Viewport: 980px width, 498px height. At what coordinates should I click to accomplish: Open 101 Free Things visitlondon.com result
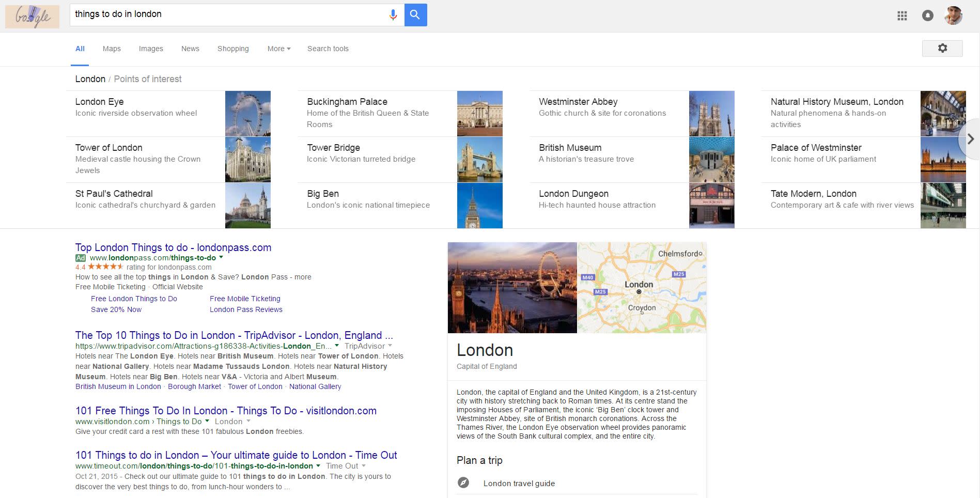pyautogui.click(x=226, y=411)
